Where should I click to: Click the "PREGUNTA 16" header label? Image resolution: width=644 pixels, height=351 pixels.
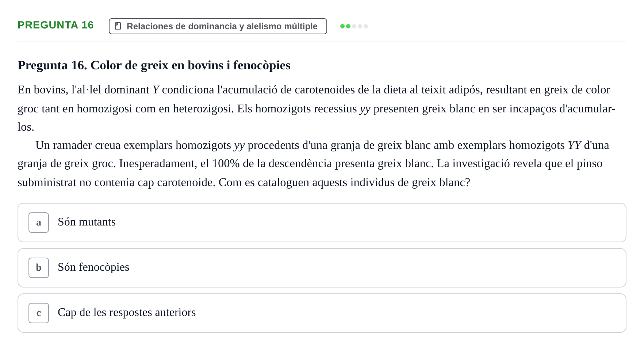pos(55,25)
